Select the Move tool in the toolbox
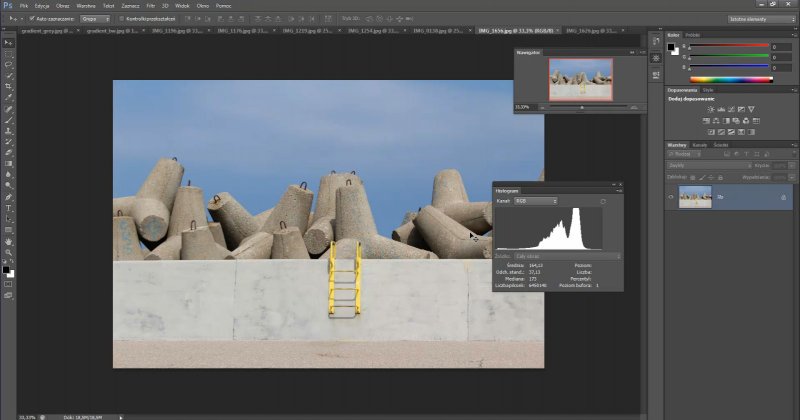 8,41
